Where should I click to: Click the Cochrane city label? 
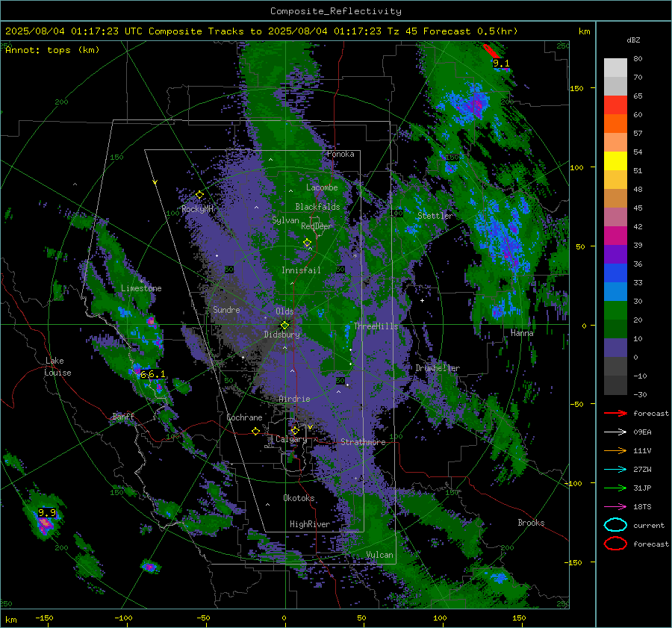tap(244, 417)
